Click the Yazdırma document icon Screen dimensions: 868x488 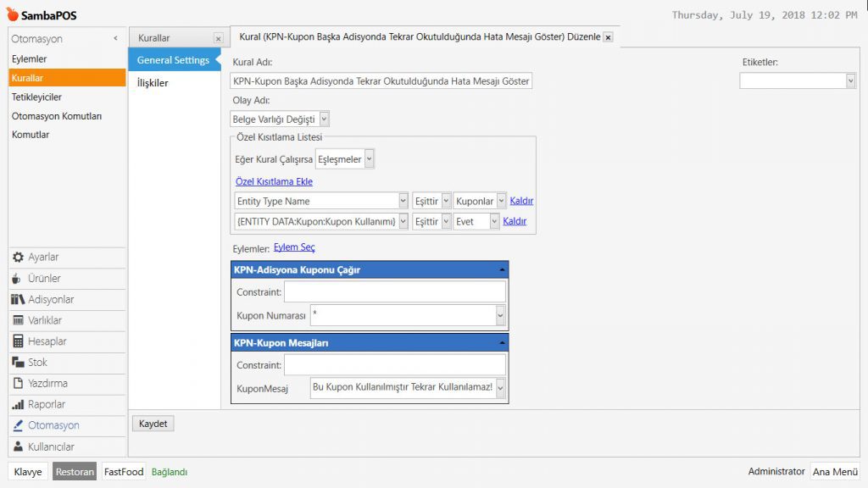click(18, 384)
